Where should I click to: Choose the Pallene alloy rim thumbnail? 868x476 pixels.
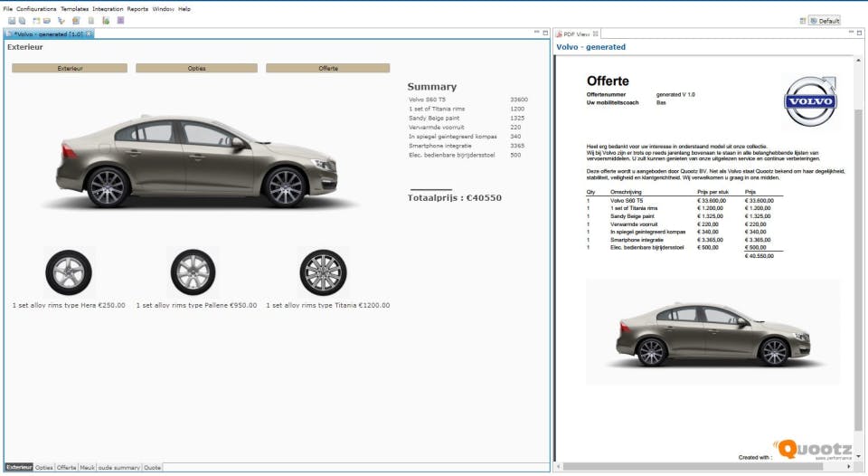pos(192,272)
